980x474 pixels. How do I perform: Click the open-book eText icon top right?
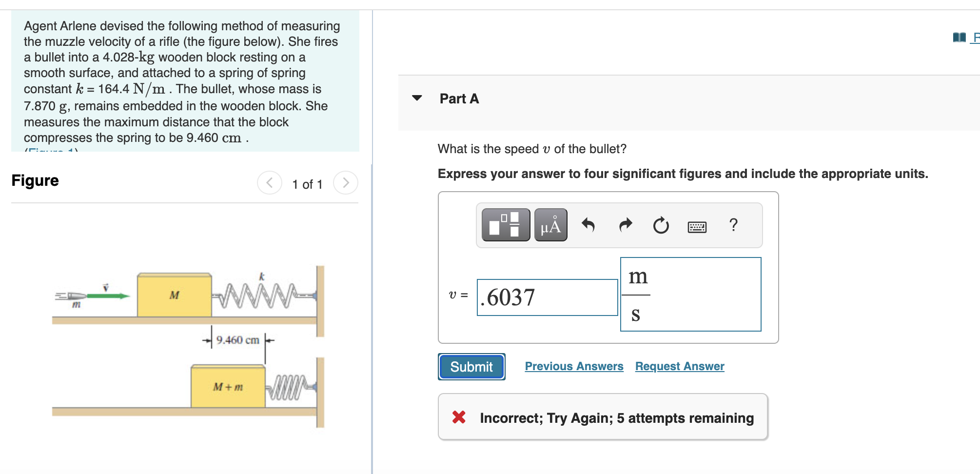pos(960,37)
